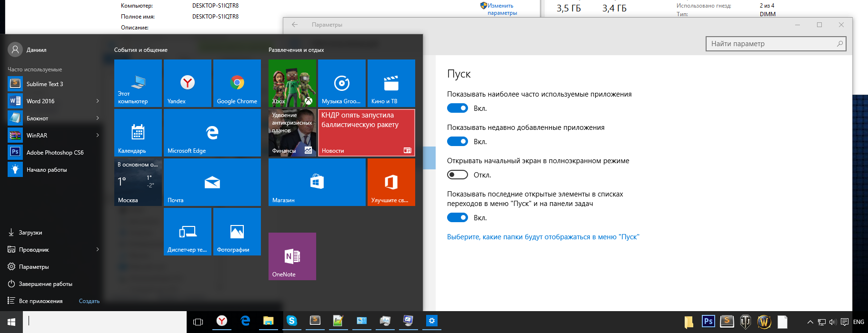Open the Улучшите свой Office tile
The width and height of the screenshot is (868, 333).
coord(391,182)
